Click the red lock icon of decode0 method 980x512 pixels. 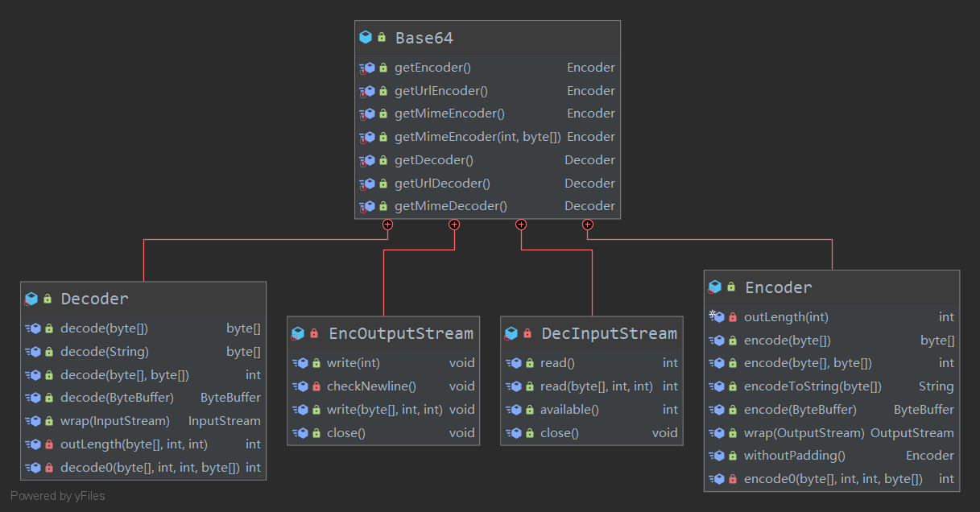coord(49,468)
